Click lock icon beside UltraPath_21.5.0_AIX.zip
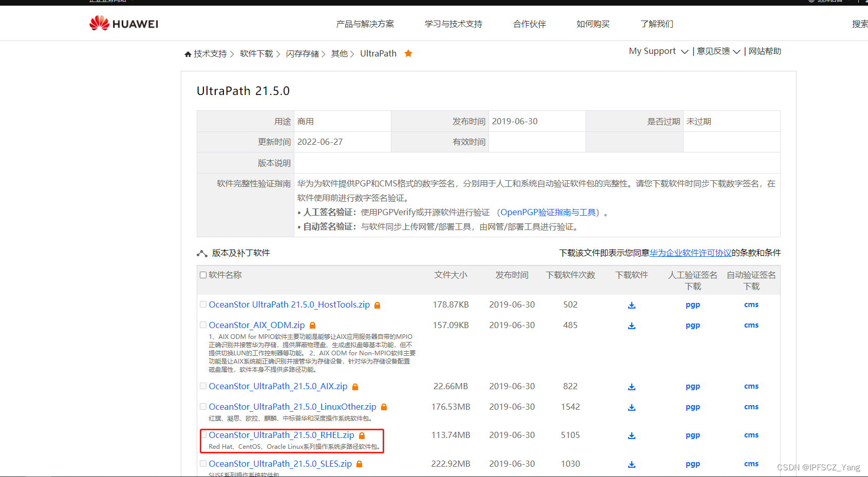This screenshot has width=868, height=477. click(x=355, y=387)
